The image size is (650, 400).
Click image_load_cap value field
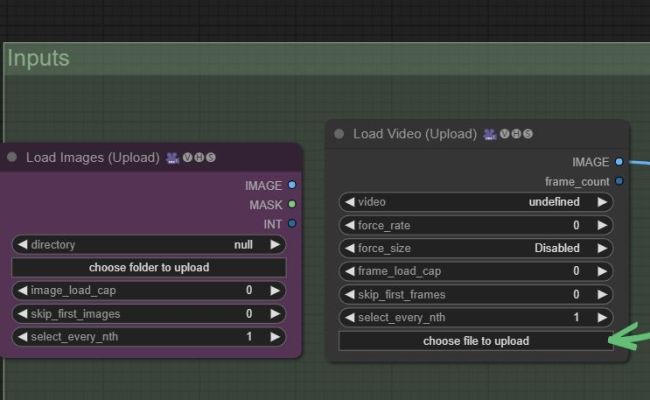[x=149, y=290]
